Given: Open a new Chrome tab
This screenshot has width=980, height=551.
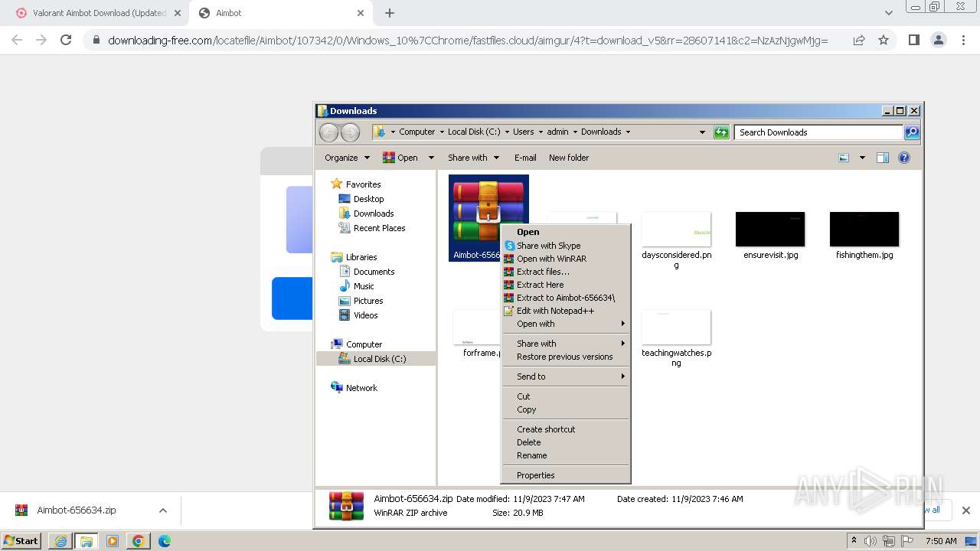Looking at the screenshot, I should [390, 13].
